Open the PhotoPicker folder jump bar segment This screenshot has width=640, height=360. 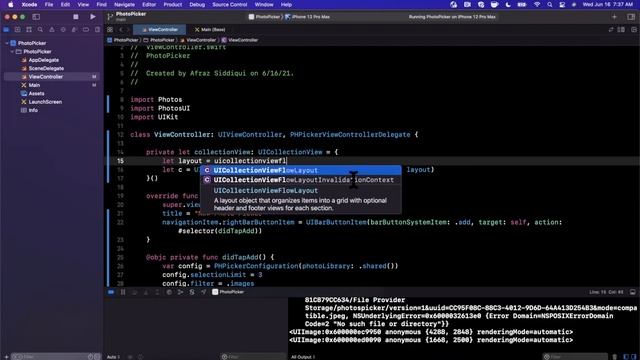click(x=159, y=40)
